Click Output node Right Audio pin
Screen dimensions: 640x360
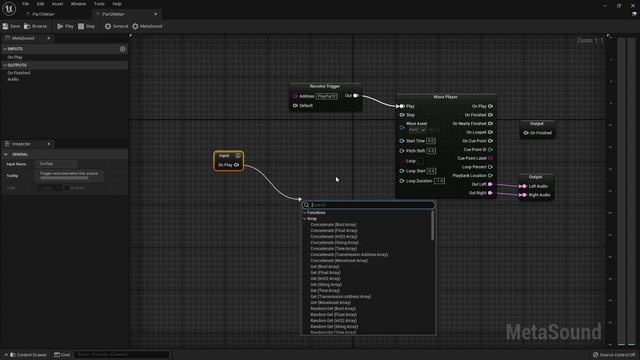pyautogui.click(x=523, y=195)
